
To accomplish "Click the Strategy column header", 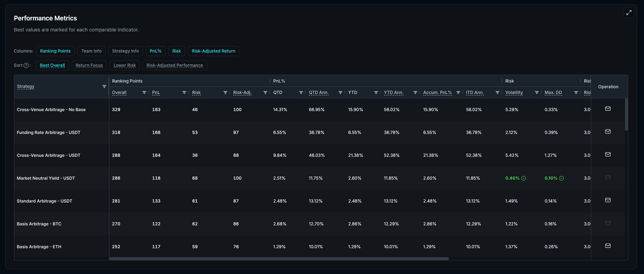I will tap(25, 86).
